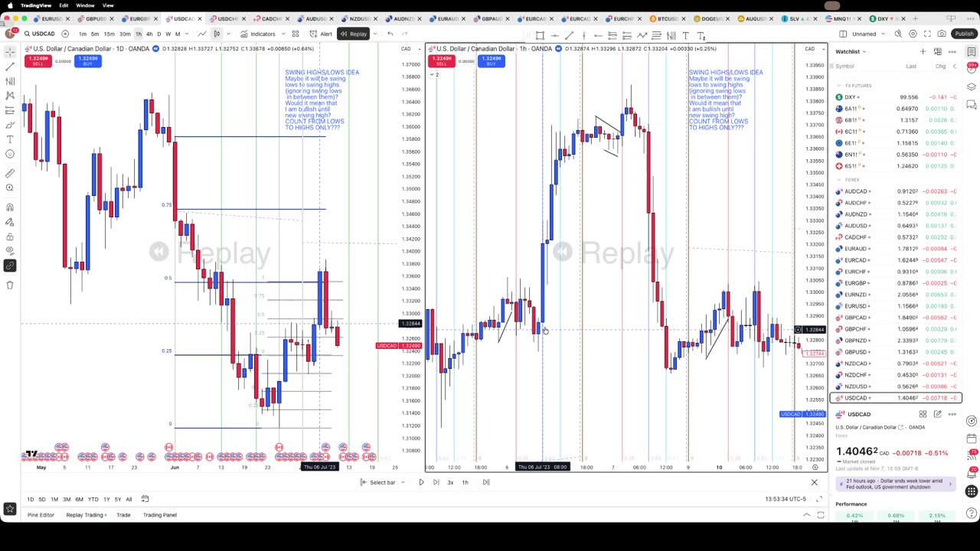
Task: Create an Alert from top toolbar
Action: pos(321,34)
